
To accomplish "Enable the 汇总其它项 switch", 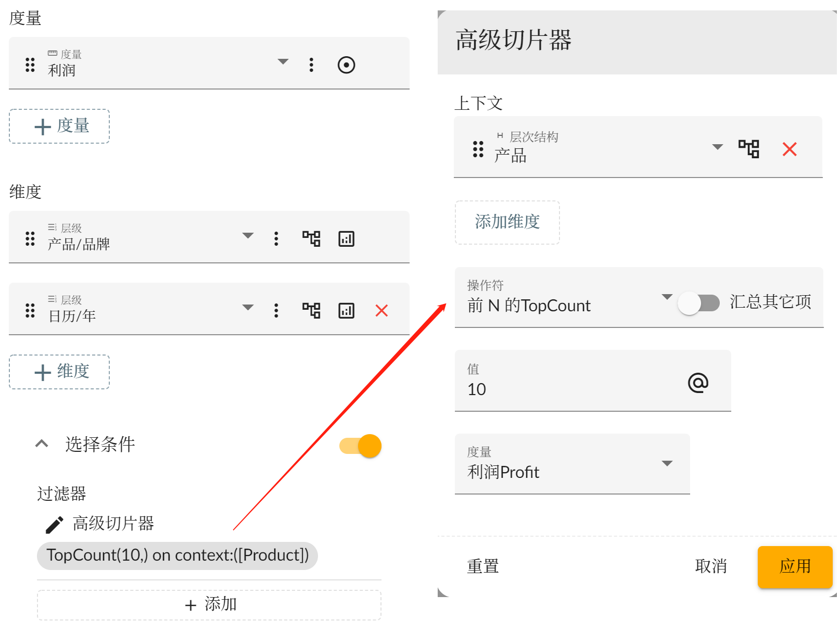I will 698,303.
